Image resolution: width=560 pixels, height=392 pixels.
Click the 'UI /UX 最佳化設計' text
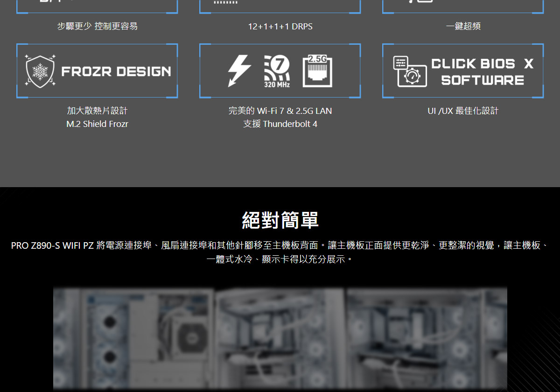tap(463, 111)
